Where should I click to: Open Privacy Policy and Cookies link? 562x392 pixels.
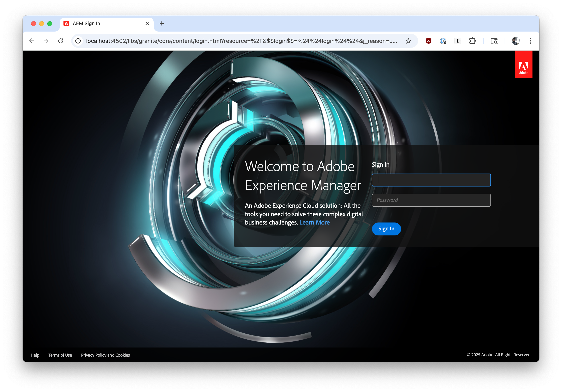point(105,355)
